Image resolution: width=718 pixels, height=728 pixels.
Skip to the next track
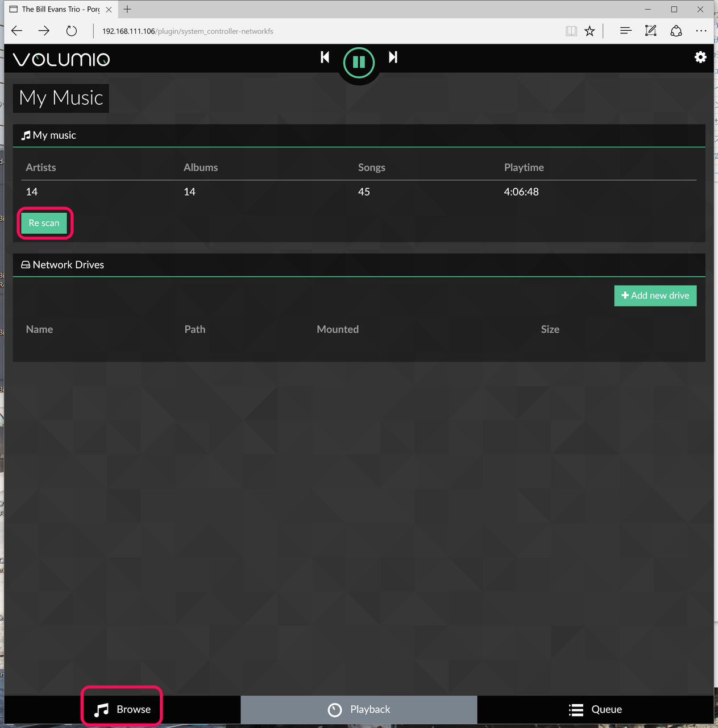click(393, 57)
